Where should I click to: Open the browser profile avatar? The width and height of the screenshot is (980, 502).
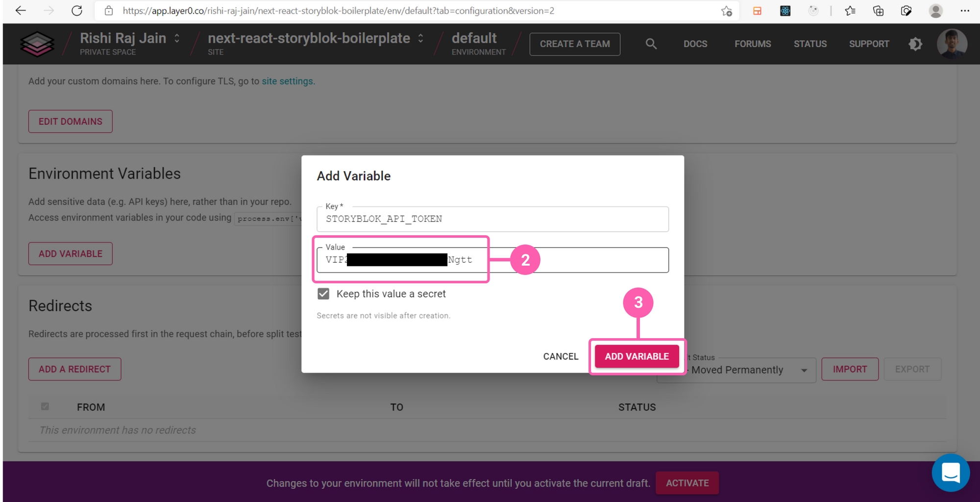coord(936,11)
